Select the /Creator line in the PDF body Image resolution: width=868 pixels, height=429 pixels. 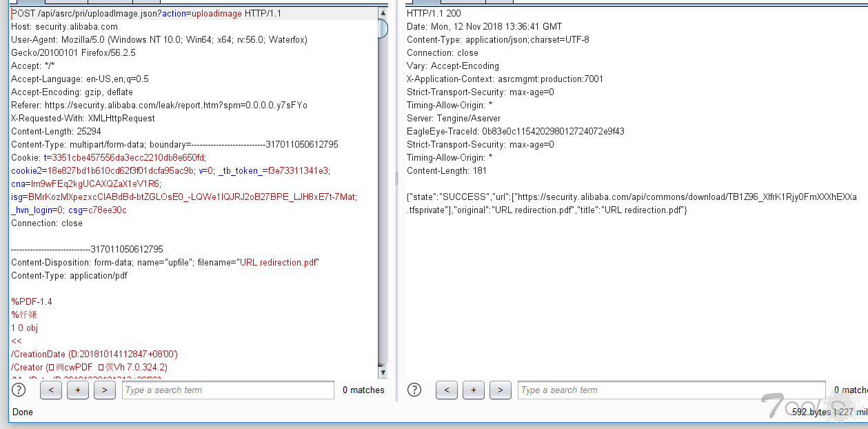pyautogui.click(x=89, y=368)
